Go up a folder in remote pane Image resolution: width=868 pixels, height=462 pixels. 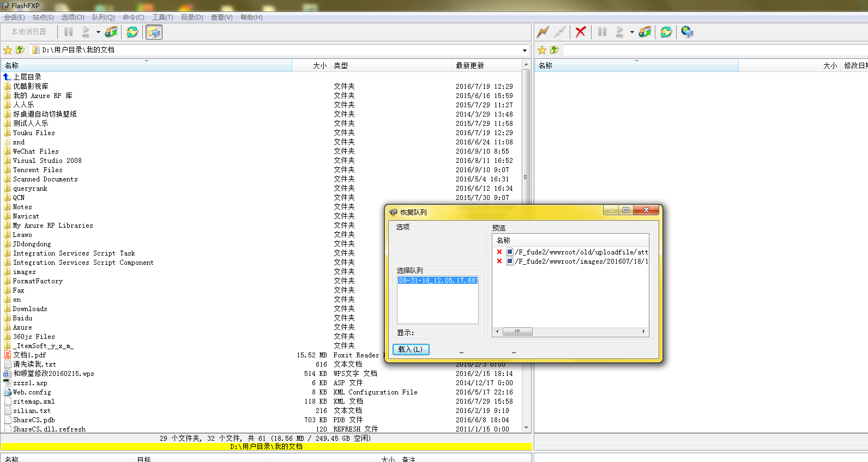click(x=554, y=50)
